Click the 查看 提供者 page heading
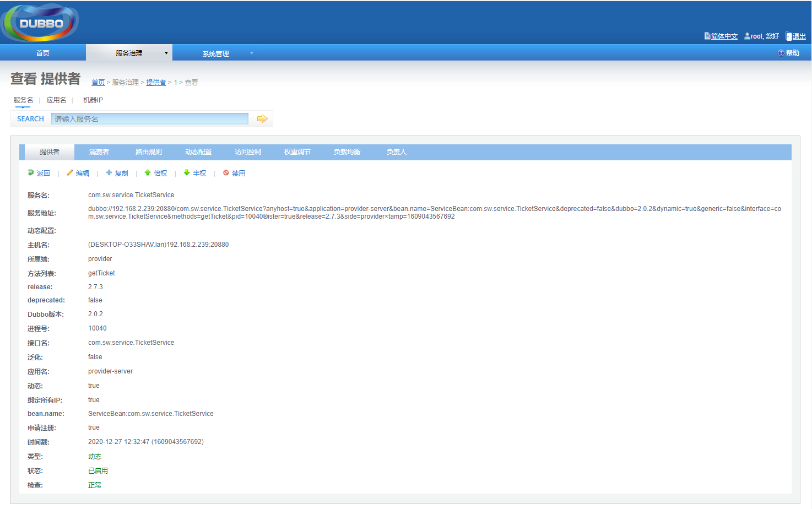This screenshot has width=812, height=509. [46, 79]
